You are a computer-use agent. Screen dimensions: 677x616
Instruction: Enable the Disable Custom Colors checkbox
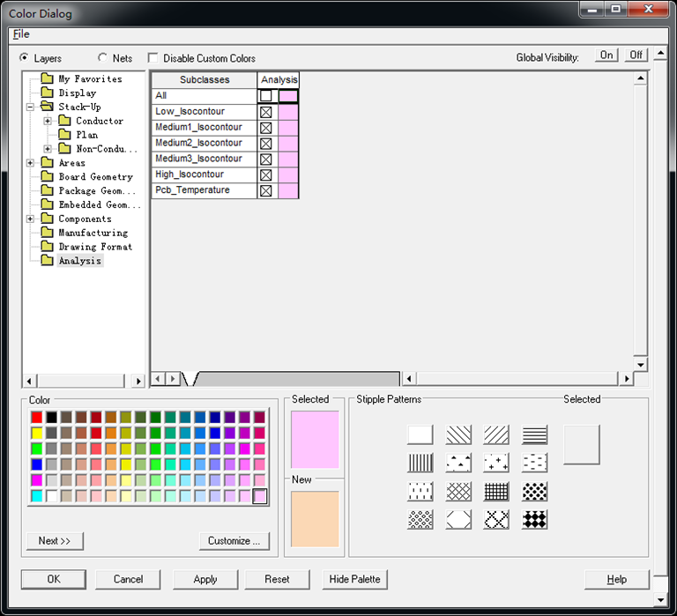point(154,58)
